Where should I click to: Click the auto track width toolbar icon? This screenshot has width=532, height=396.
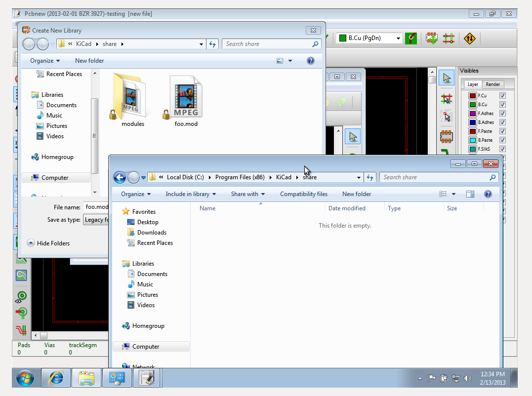click(x=410, y=38)
